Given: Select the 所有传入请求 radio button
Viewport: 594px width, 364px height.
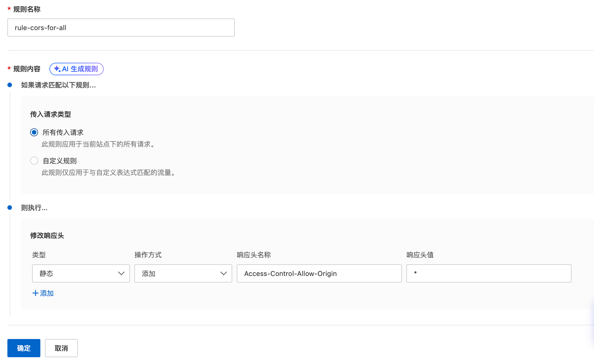Looking at the screenshot, I should [34, 132].
